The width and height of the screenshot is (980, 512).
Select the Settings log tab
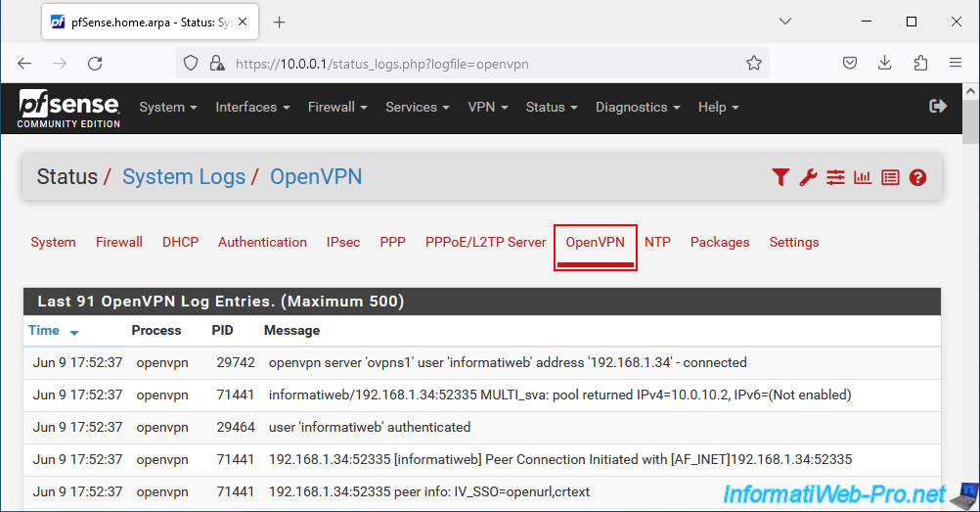[x=794, y=242]
